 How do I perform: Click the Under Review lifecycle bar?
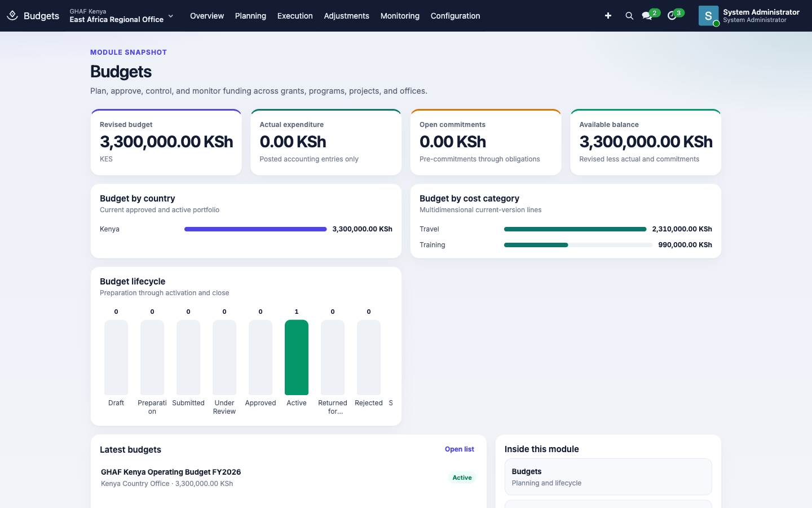(x=224, y=357)
